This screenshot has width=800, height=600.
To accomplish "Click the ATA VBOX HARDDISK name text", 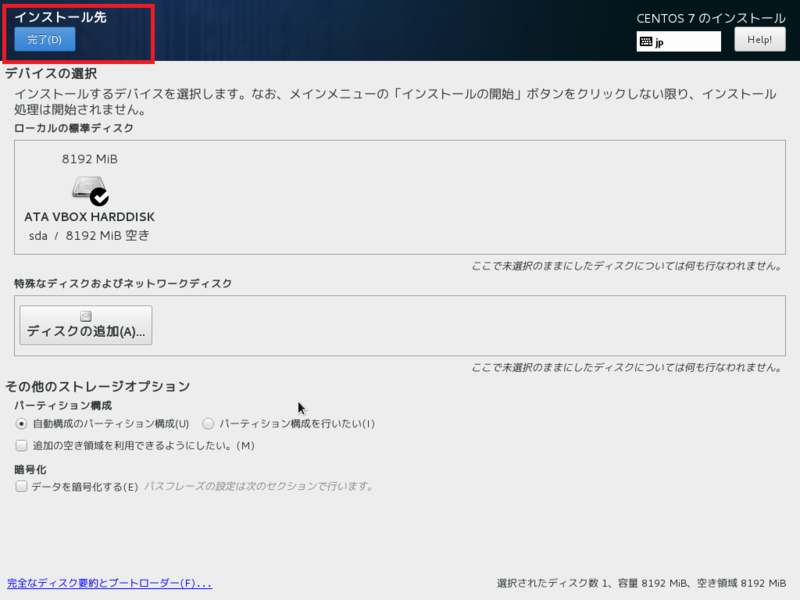I will pyautogui.click(x=89, y=217).
